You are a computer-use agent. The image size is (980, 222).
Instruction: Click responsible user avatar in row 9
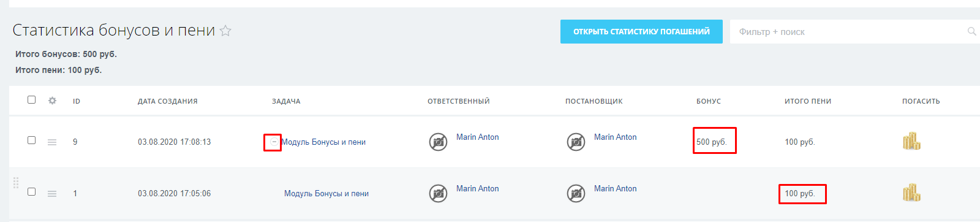pyautogui.click(x=438, y=142)
